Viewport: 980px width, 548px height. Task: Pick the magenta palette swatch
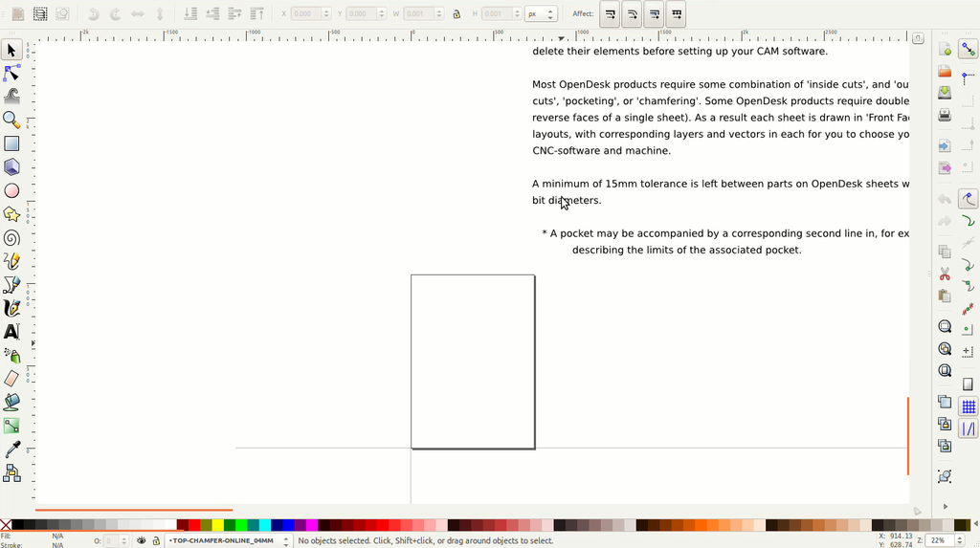(x=311, y=525)
